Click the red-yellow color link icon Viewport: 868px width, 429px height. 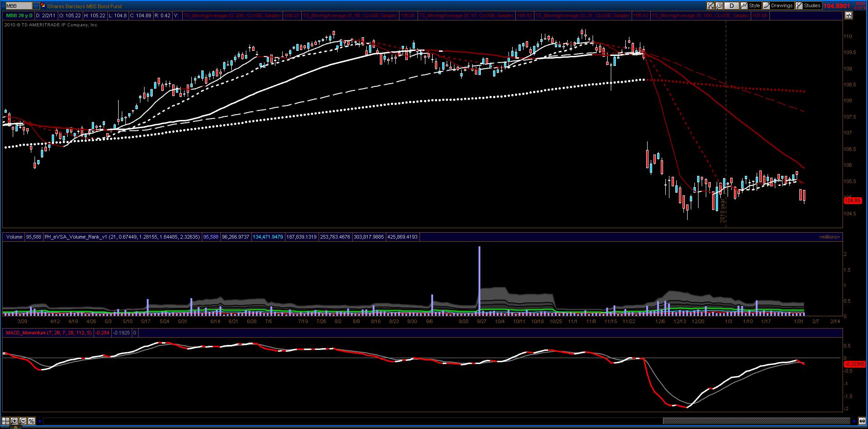(x=44, y=6)
